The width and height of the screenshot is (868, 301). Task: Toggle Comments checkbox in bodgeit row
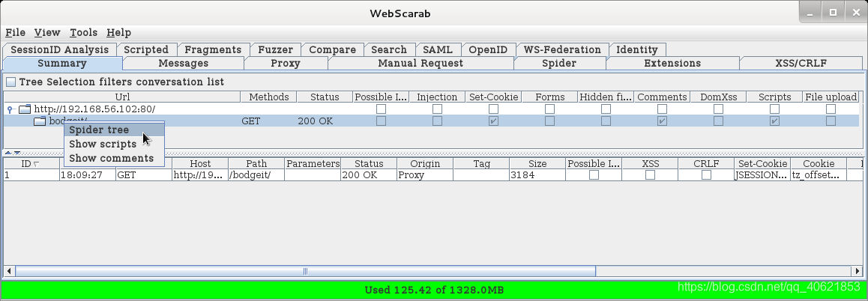pyautogui.click(x=662, y=121)
